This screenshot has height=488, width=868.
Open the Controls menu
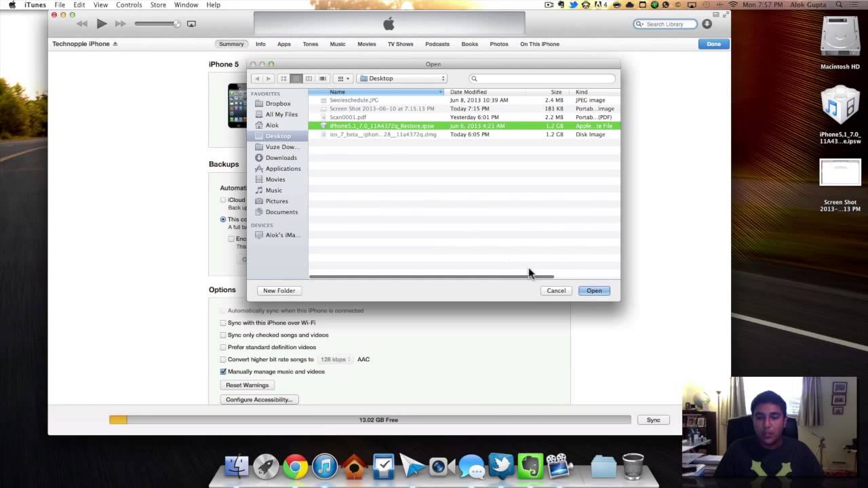pos(129,5)
